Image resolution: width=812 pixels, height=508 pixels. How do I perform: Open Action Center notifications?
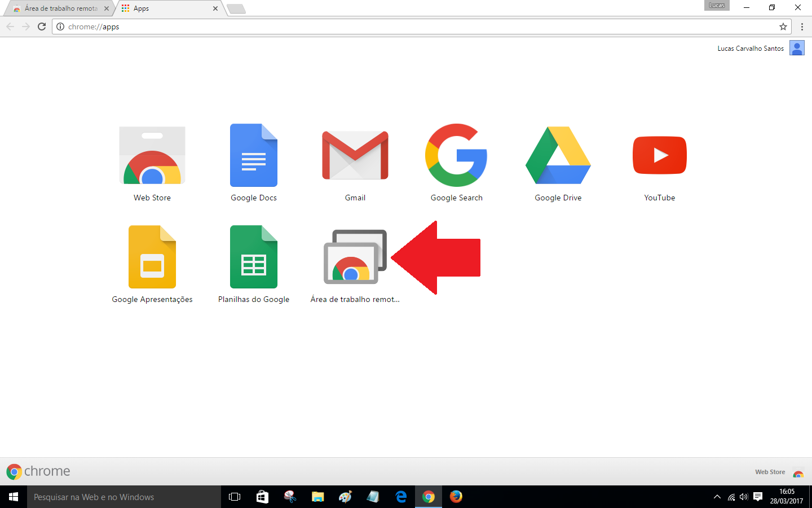pyautogui.click(x=758, y=497)
